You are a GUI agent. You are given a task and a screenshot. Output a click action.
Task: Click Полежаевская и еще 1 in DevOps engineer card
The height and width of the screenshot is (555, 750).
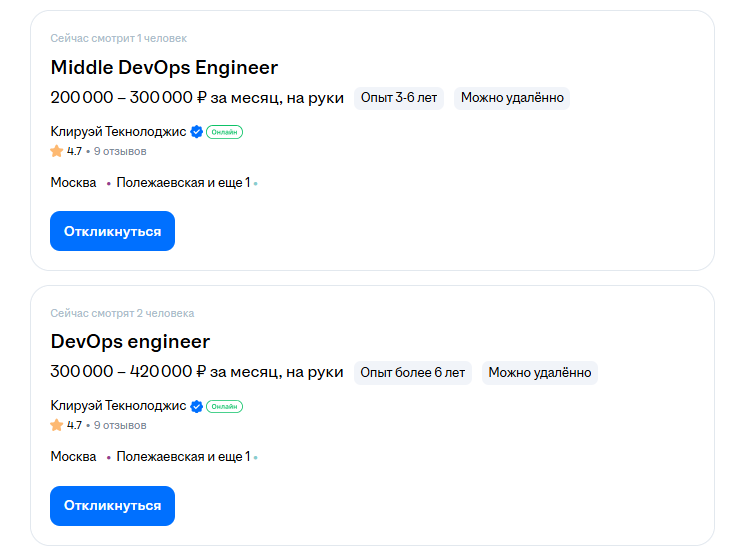(183, 457)
